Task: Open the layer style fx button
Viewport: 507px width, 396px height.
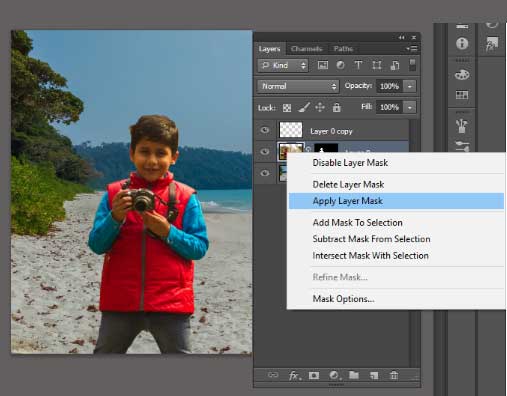Action: pyautogui.click(x=294, y=376)
